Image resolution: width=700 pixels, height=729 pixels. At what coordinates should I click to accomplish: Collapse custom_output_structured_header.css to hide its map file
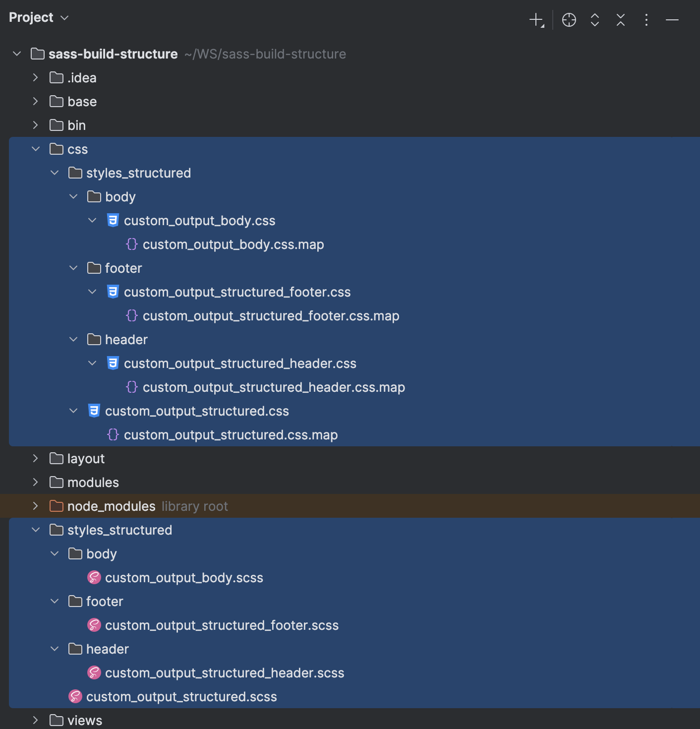(x=92, y=363)
